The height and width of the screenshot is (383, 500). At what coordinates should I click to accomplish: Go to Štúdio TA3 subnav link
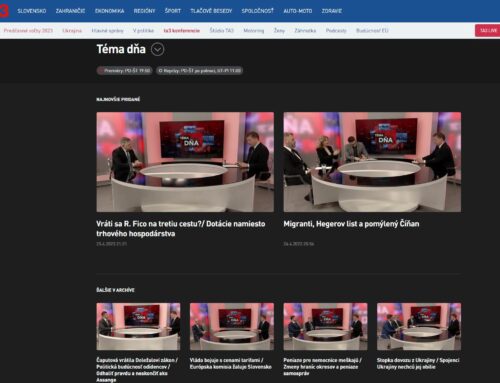click(x=222, y=31)
